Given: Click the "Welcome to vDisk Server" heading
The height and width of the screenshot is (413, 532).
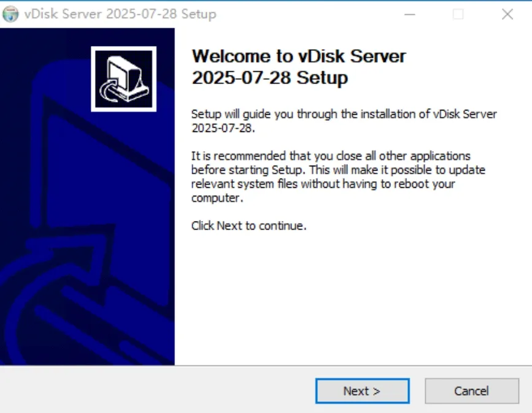Looking at the screenshot, I should [299, 67].
